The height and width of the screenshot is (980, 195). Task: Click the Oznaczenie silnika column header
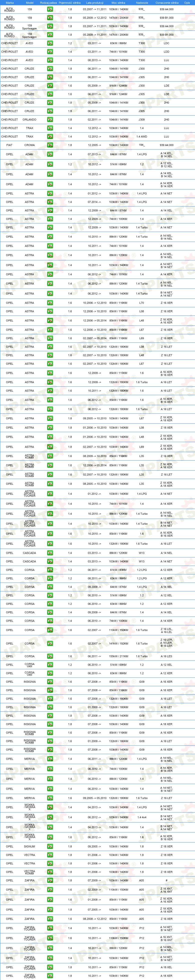(x=167, y=3)
